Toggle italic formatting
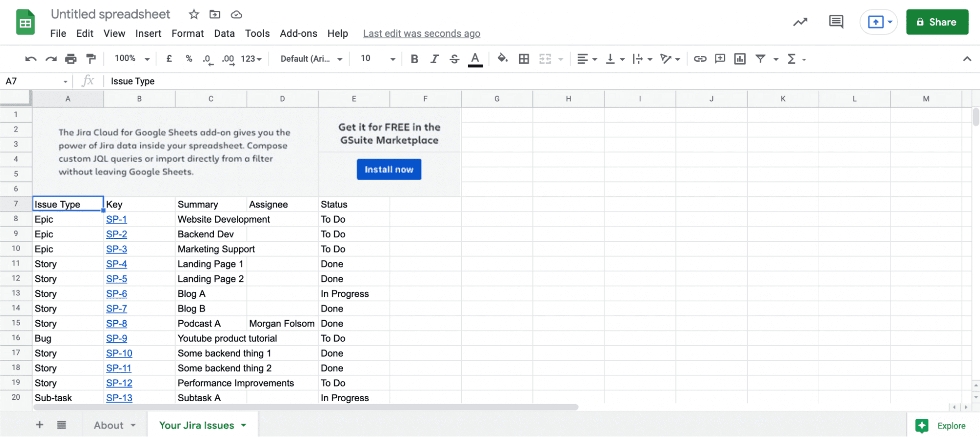This screenshot has width=980, height=437. [434, 59]
